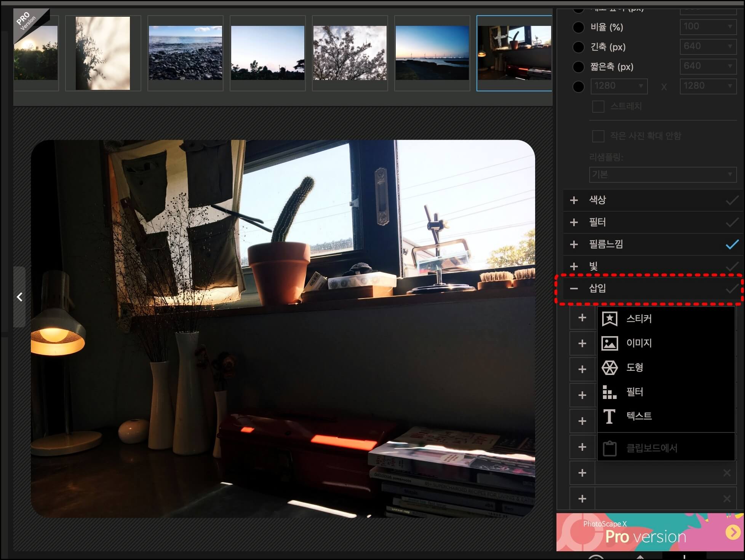Viewport: 745px width, 560px height.
Task: Enable the 스트레치 checkbox
Action: coord(598,107)
